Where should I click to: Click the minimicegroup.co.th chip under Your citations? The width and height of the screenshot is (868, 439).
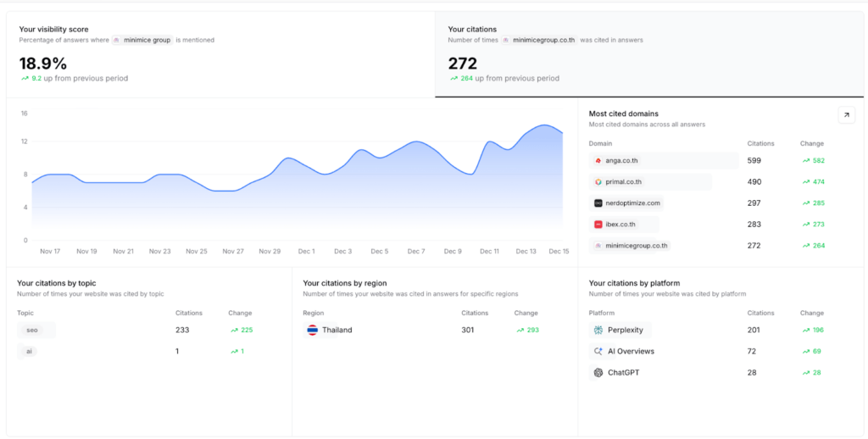pyautogui.click(x=538, y=40)
